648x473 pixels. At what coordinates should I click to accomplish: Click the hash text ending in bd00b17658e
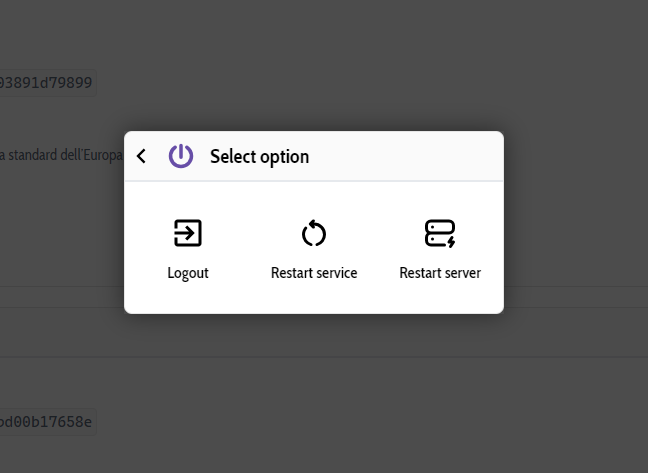47,422
